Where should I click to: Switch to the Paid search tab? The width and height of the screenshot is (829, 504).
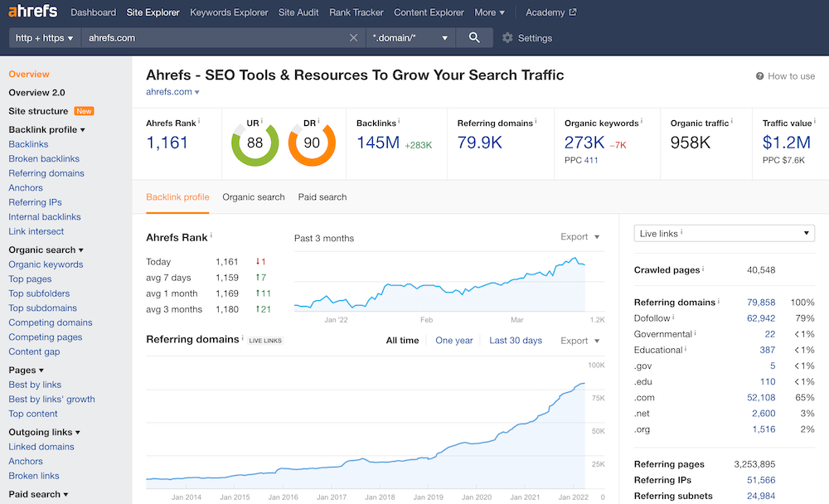pos(322,197)
